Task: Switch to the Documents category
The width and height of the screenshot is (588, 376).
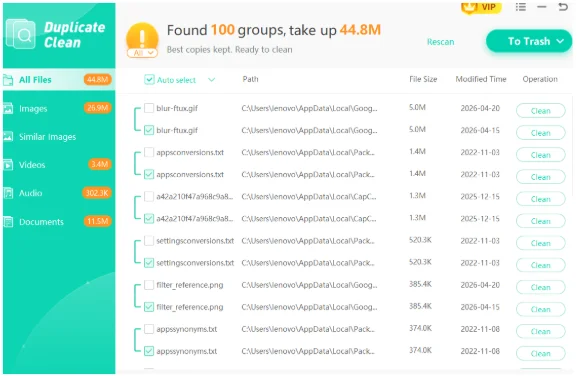Action: point(59,222)
